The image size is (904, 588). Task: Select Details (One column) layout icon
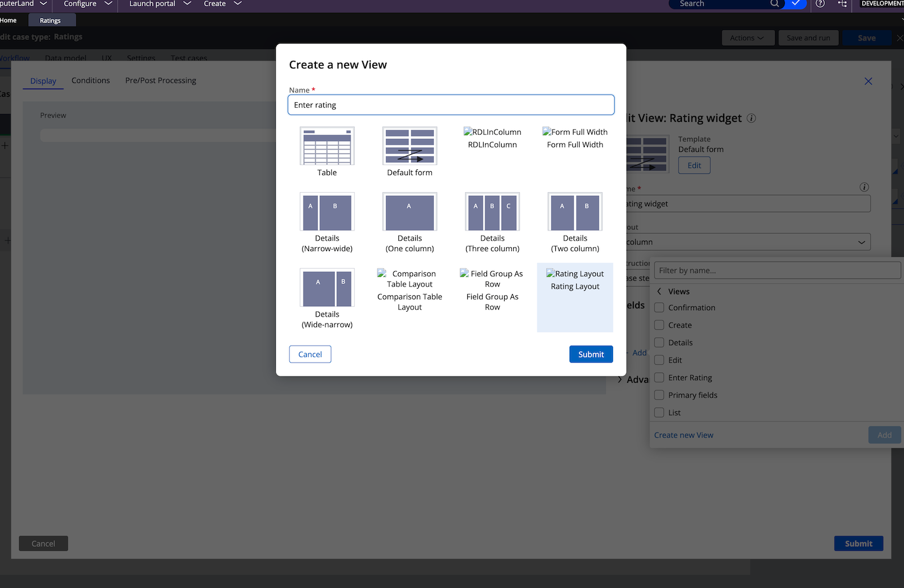(410, 212)
